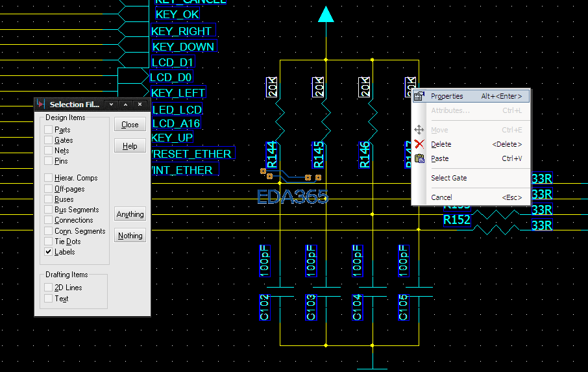588x372 pixels.
Task: Select the 20K value label above R144
Action: (271, 87)
